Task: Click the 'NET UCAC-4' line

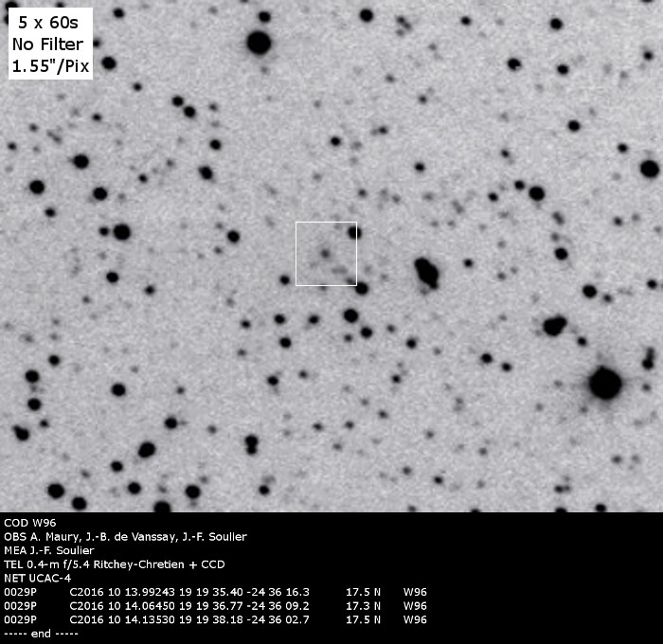Action: (x=38, y=579)
